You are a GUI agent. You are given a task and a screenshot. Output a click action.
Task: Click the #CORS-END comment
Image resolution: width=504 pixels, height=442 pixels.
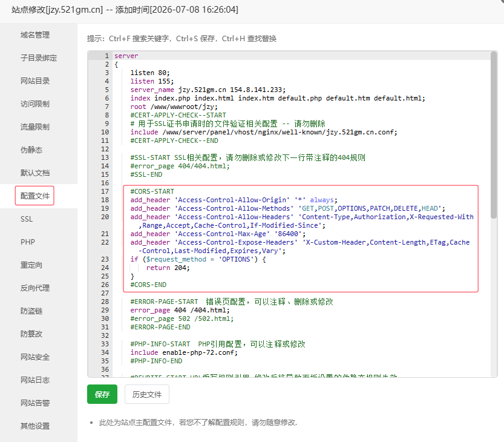pos(148,285)
